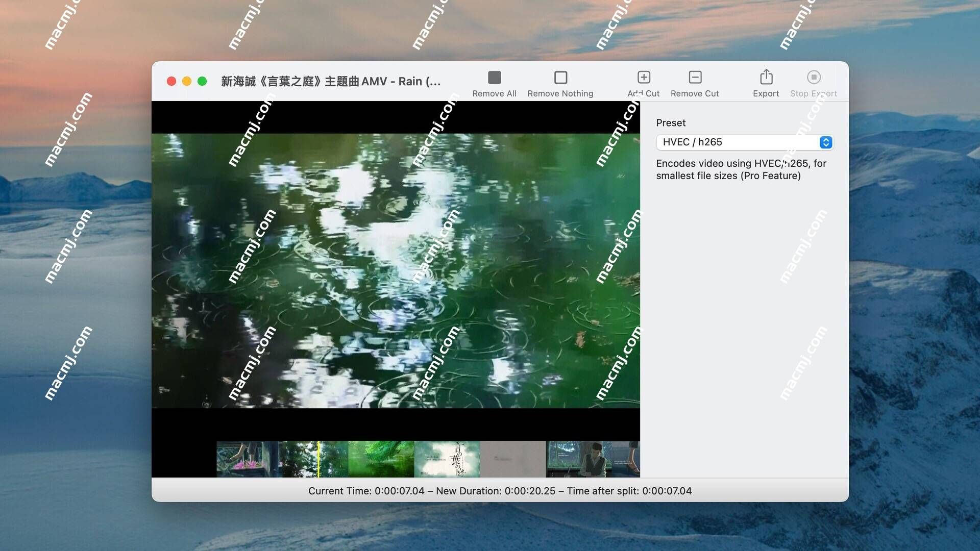Select the title card thumbnail with Japanese text
Viewport: 980px width, 551px height.
pyautogui.click(x=447, y=459)
